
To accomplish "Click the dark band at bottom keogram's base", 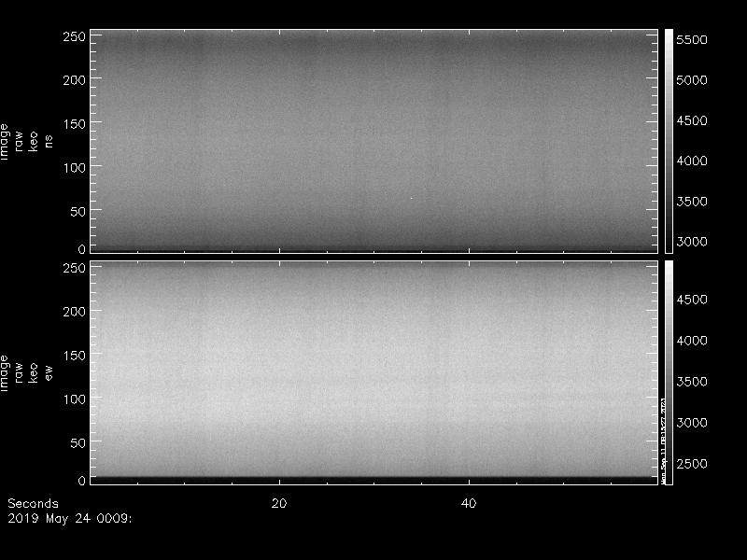I will pos(373,479).
